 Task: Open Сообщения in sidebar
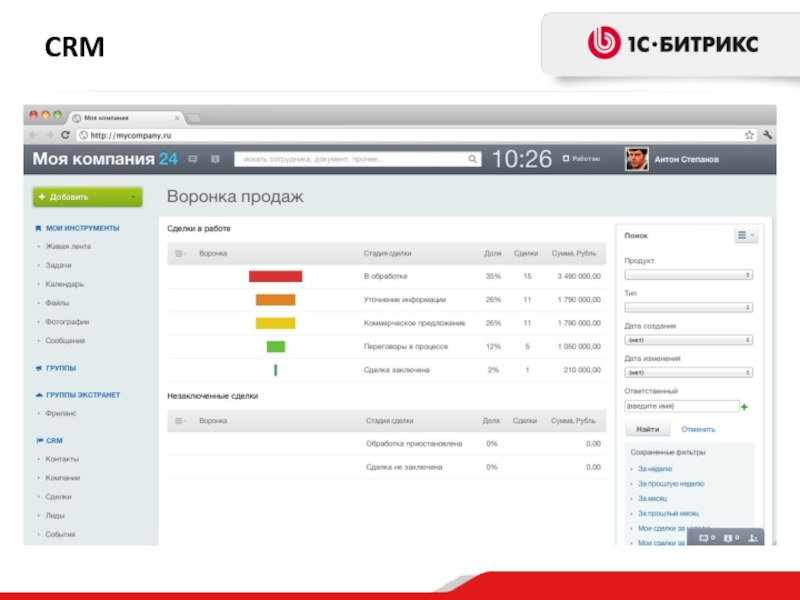click(65, 341)
